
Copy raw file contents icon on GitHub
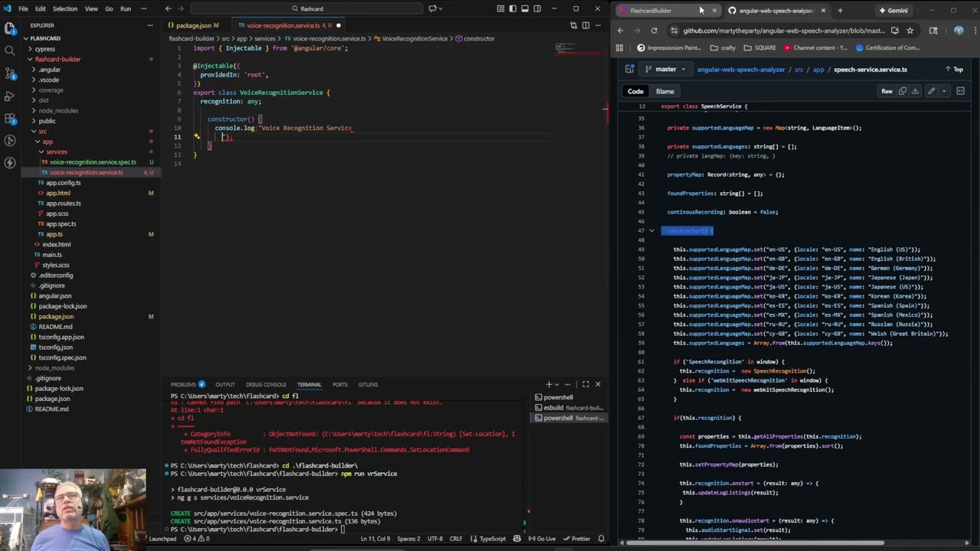click(903, 91)
